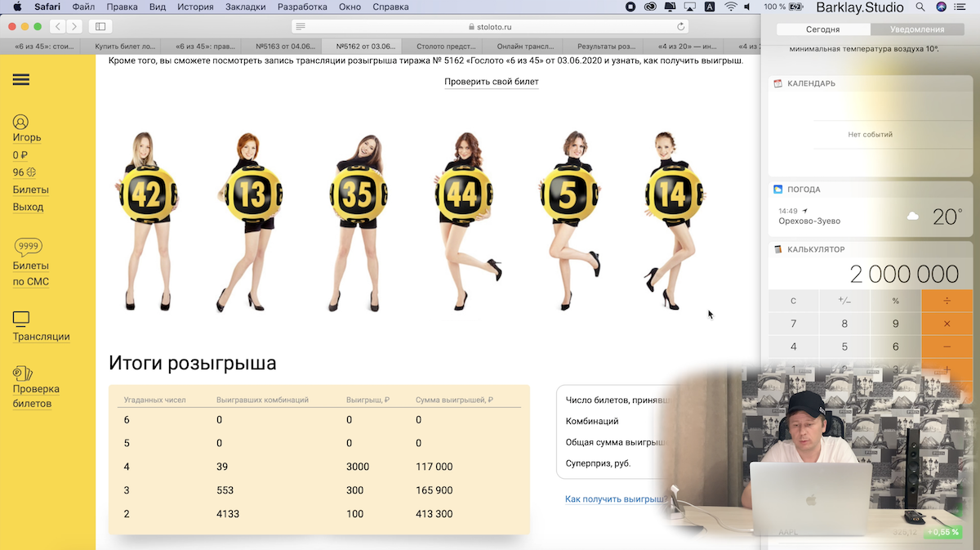The width and height of the screenshot is (980, 550).
Task: Click the user profile icon above Игорь
Action: tap(21, 122)
